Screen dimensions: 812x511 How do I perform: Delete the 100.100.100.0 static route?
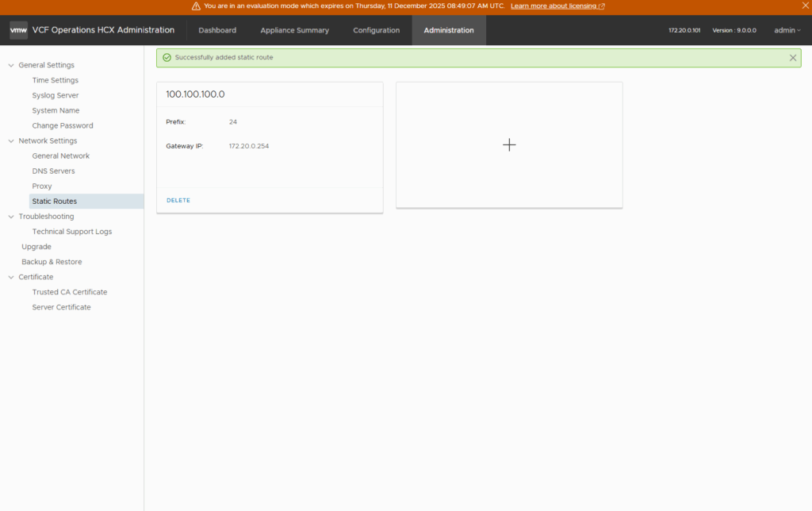[178, 201]
